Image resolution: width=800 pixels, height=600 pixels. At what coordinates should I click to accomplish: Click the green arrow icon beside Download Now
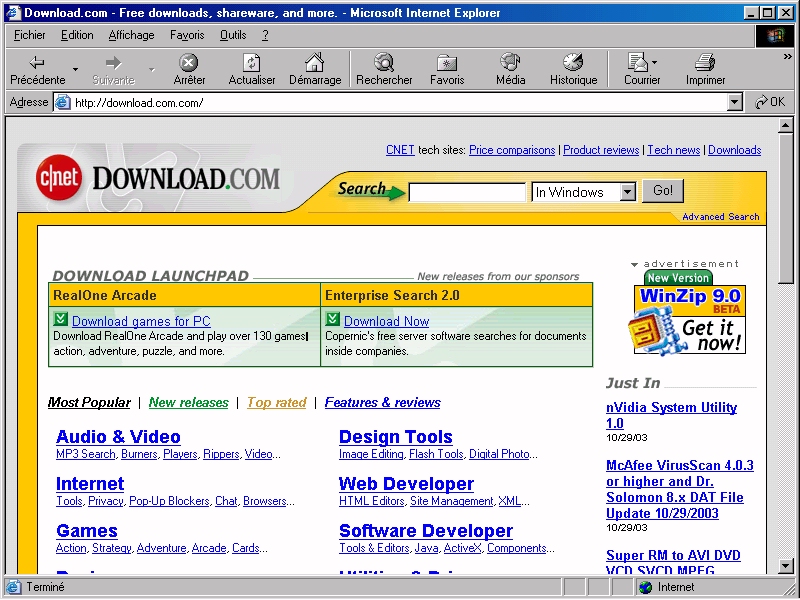click(333, 319)
